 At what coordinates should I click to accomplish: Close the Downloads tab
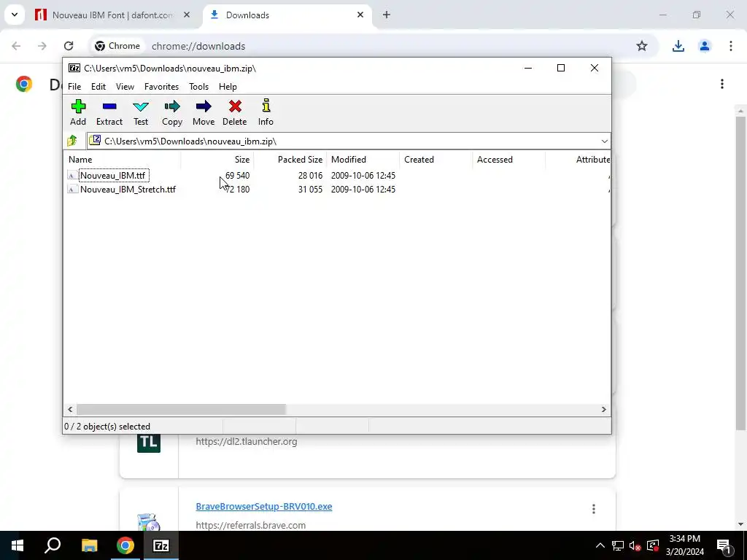[360, 15]
